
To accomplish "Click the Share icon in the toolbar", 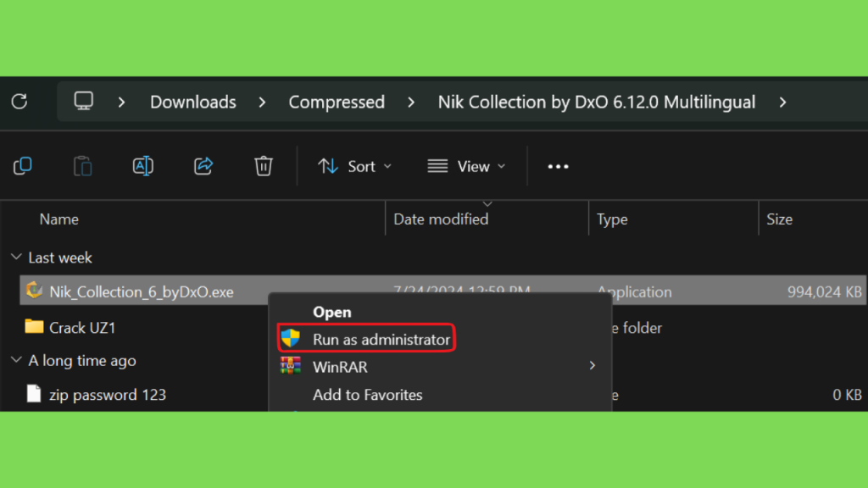I will click(x=203, y=166).
